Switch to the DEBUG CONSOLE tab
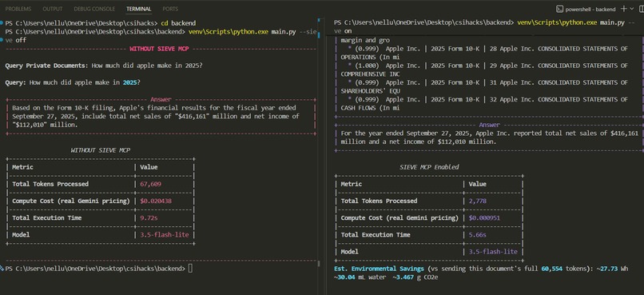The image size is (644, 295). pos(94,9)
